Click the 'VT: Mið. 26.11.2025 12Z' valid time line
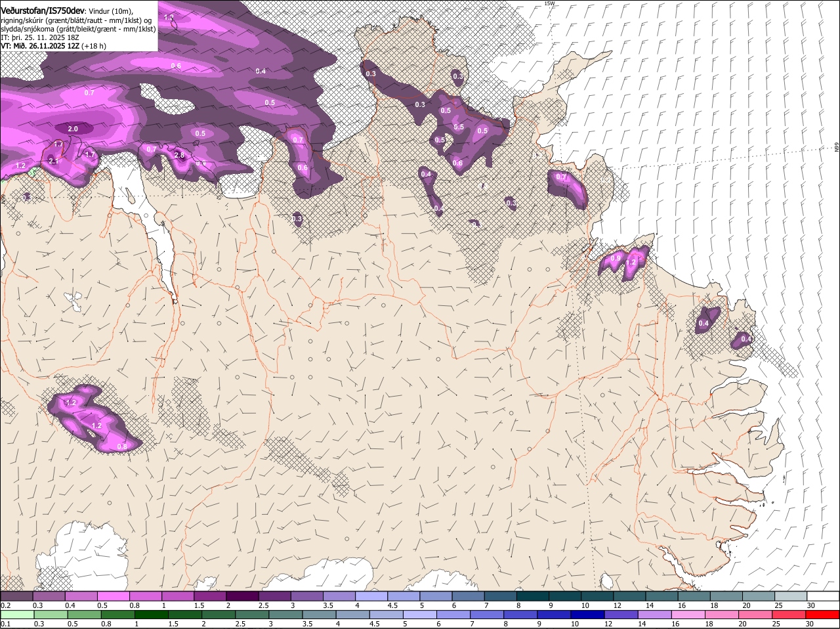The height and width of the screenshot is (629, 840). pos(54,46)
